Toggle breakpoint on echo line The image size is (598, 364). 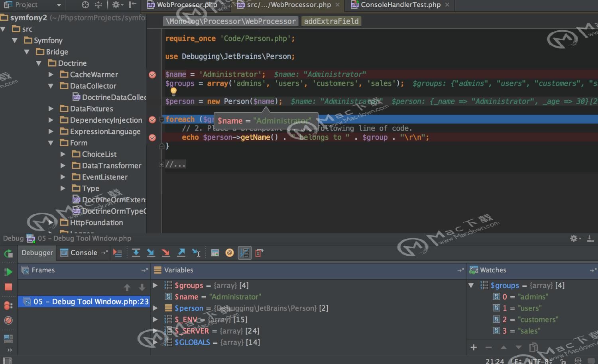tap(152, 138)
